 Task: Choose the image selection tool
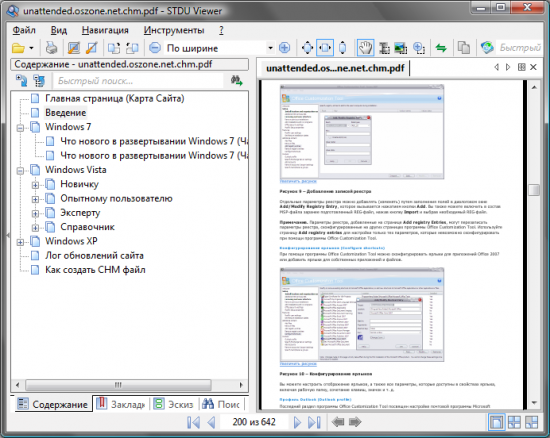(401, 48)
